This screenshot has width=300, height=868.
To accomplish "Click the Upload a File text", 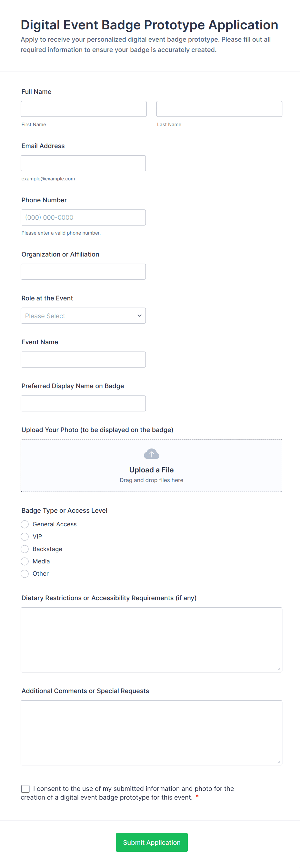I will click(152, 470).
